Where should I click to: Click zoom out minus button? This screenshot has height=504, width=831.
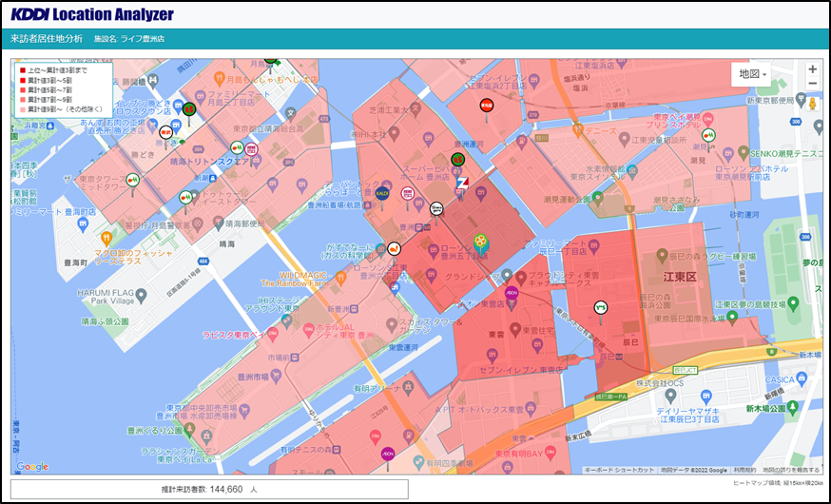pos(812,85)
